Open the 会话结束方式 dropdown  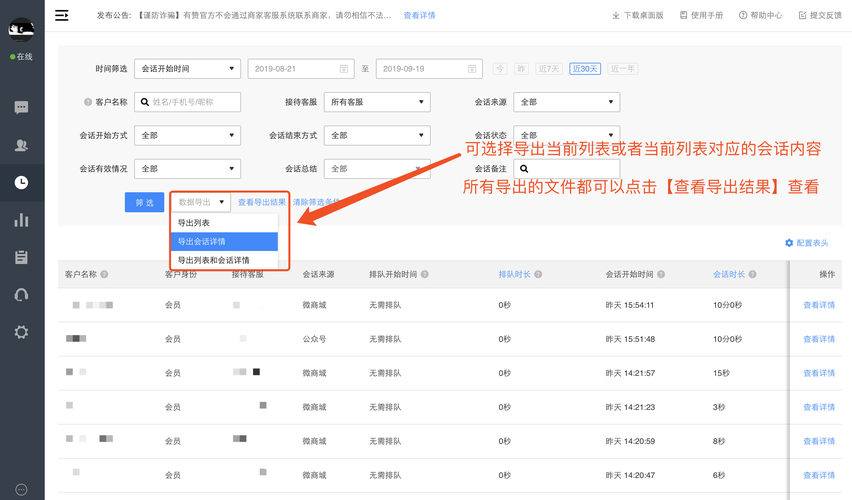(x=377, y=136)
